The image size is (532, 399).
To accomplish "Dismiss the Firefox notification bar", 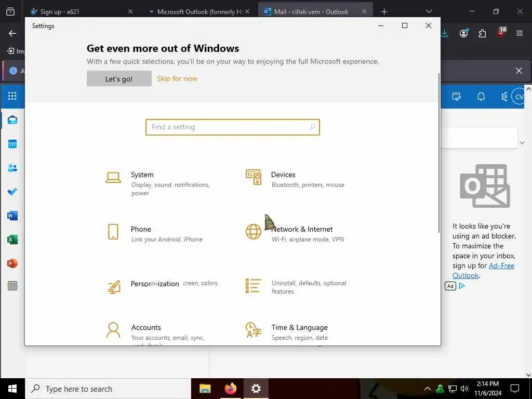I will click(x=519, y=71).
